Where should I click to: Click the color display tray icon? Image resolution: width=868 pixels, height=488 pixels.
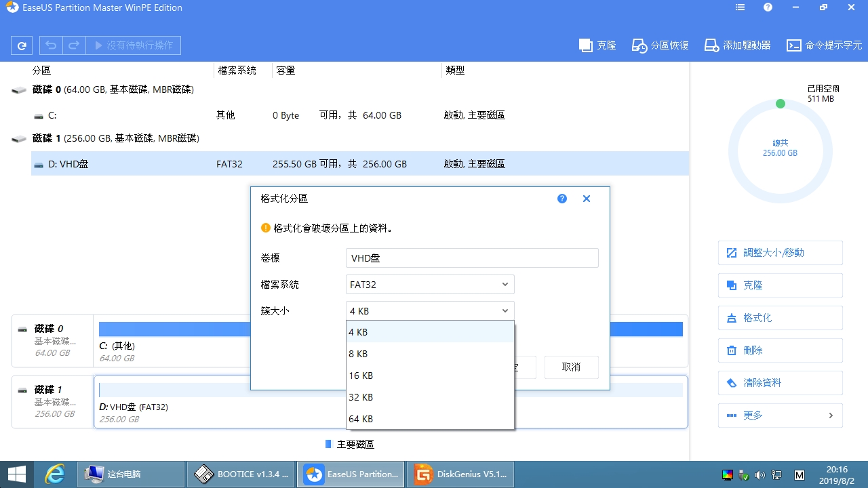[x=728, y=474]
